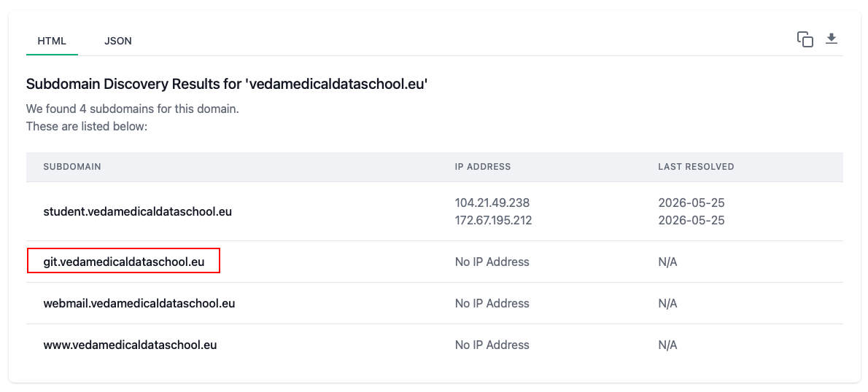Open git.vedamedicaldataschool.eu subdomain
The image size is (868, 392).
click(x=124, y=262)
